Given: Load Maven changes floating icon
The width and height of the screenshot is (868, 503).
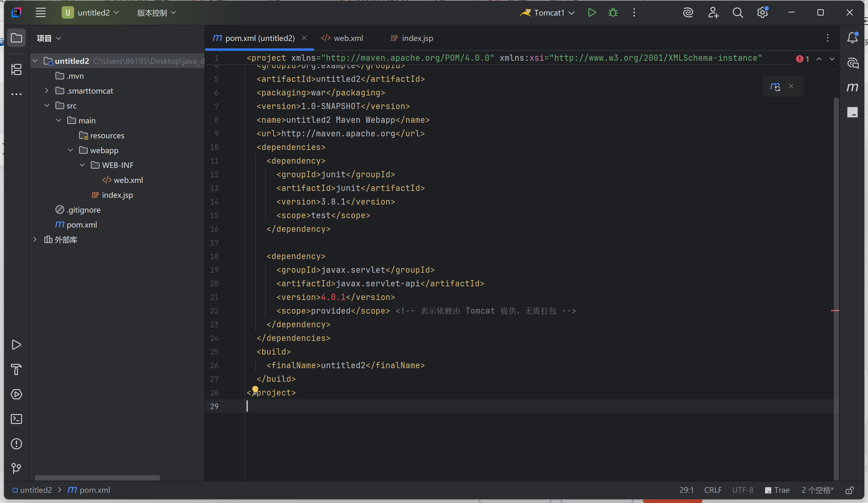Looking at the screenshot, I should tap(775, 86).
